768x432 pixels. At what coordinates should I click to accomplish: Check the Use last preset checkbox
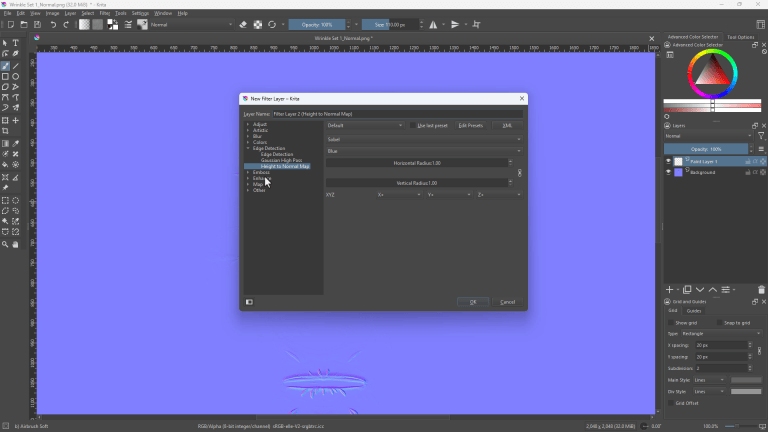413,125
